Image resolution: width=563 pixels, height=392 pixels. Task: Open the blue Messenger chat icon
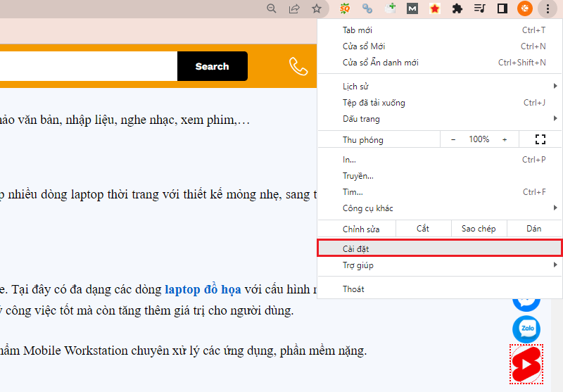click(526, 305)
